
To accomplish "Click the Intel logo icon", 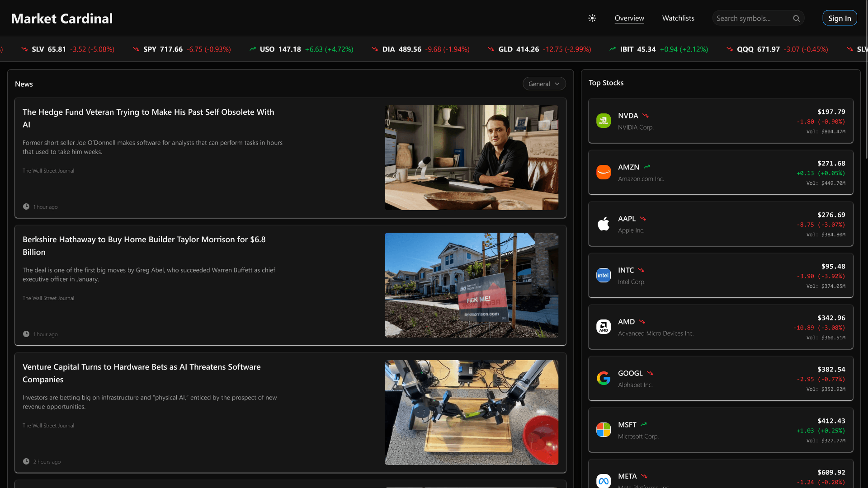I will pos(604,275).
